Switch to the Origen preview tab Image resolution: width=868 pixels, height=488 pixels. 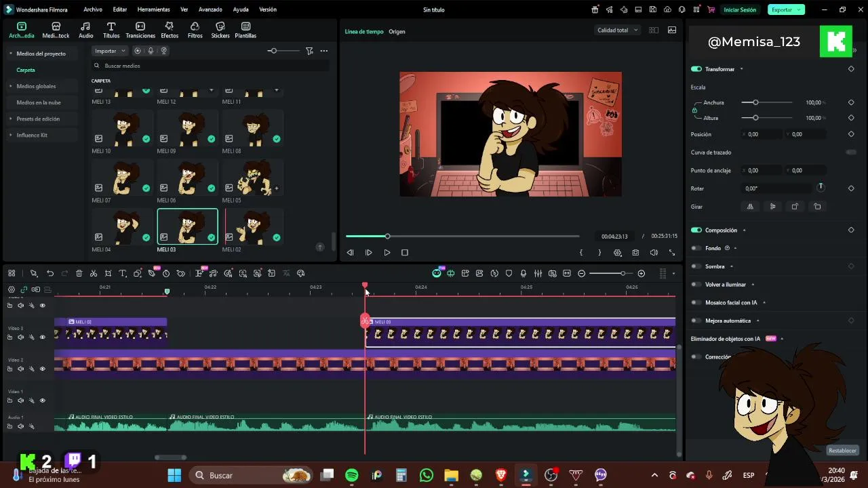click(x=397, y=32)
